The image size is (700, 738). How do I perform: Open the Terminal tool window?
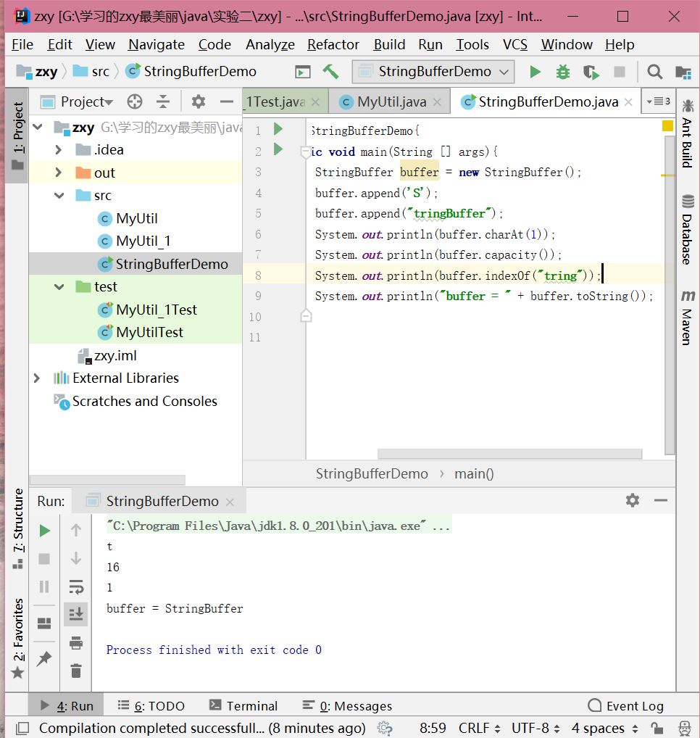click(243, 706)
